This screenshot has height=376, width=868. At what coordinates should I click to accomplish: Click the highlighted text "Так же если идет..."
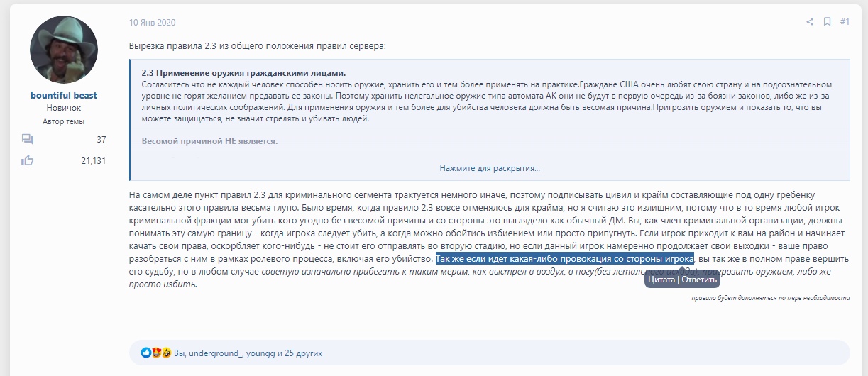point(564,259)
